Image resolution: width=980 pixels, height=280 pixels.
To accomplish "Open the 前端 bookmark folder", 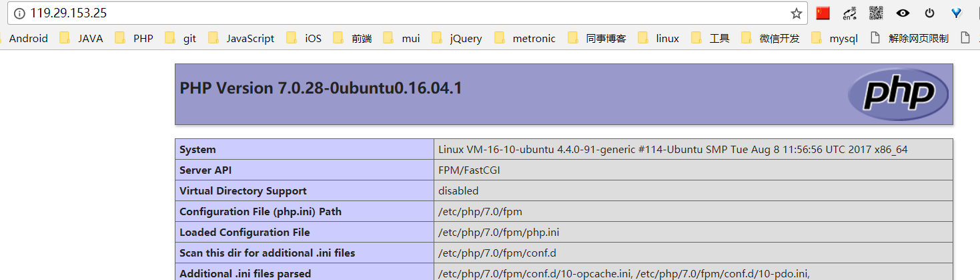I will pyautogui.click(x=352, y=38).
